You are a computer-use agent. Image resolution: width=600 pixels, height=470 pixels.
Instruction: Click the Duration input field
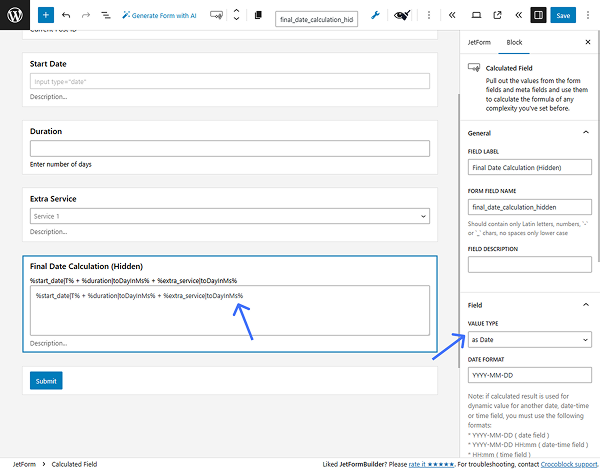(230, 149)
